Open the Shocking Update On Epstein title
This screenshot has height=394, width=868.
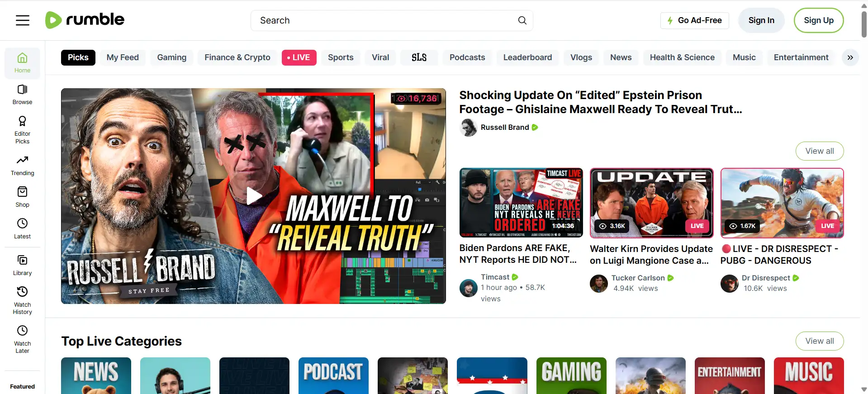pos(601,102)
